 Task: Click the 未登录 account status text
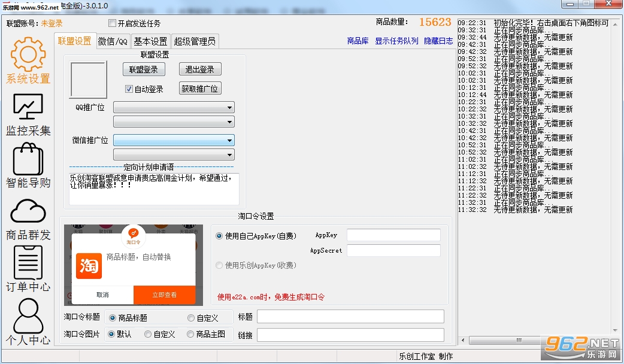[x=52, y=23]
